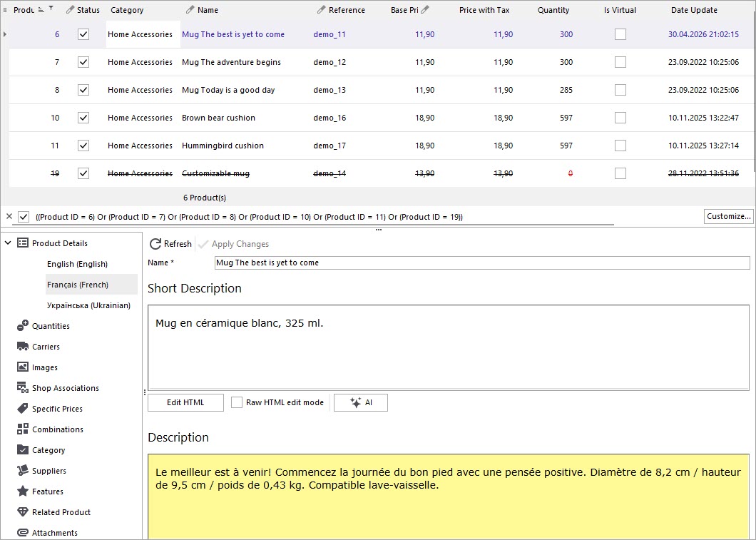Select Українська (Ukrainian) language
This screenshot has width=756, height=540.
pyautogui.click(x=88, y=305)
